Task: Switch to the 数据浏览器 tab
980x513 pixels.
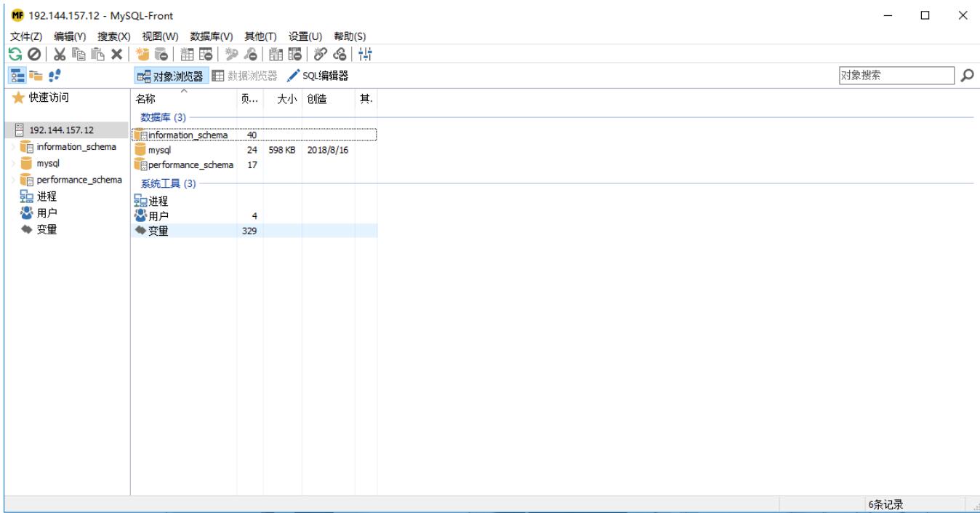Action: [x=245, y=76]
